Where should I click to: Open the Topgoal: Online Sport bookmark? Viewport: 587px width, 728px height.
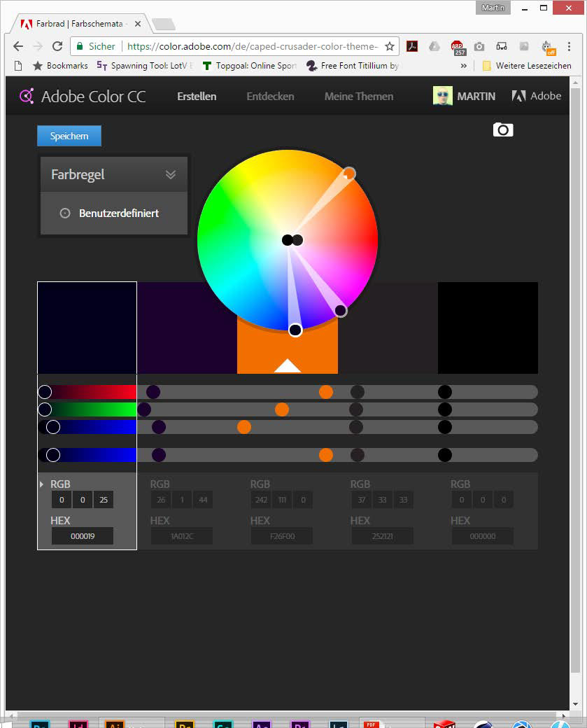click(249, 66)
